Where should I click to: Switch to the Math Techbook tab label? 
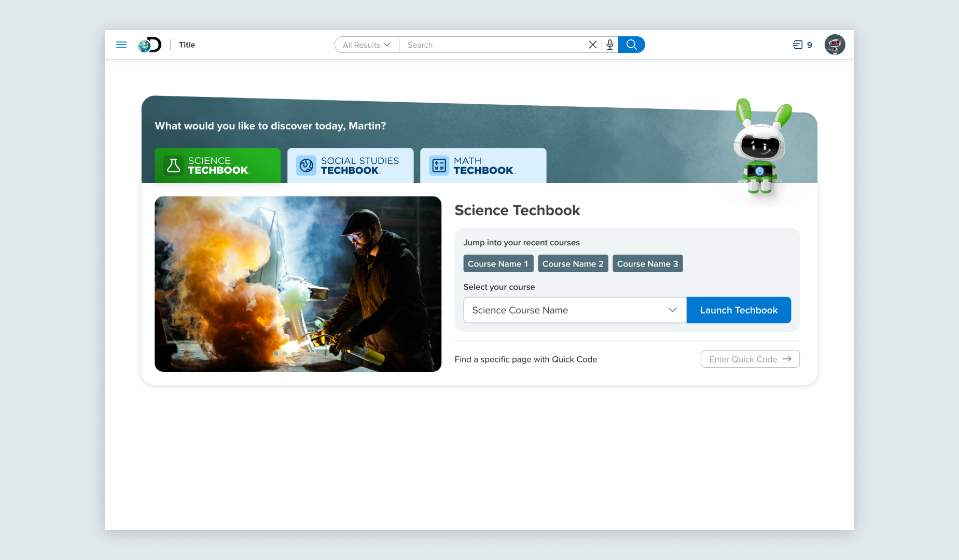(484, 165)
